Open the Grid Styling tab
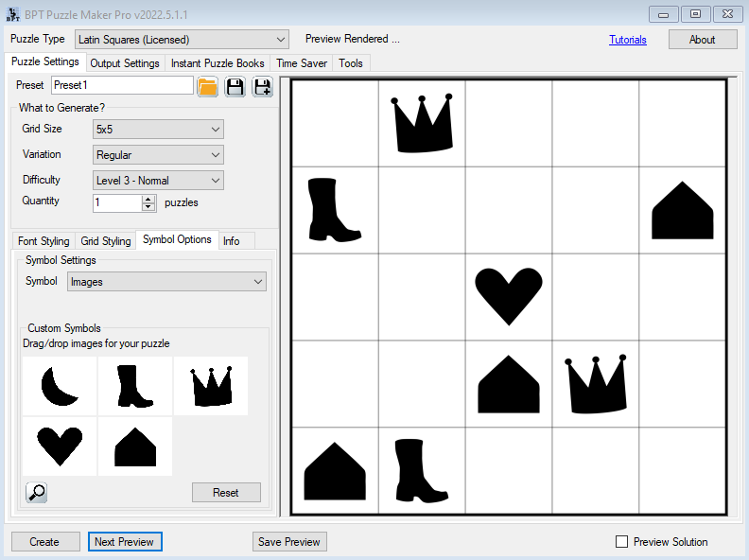The height and width of the screenshot is (560, 749). [x=106, y=241]
